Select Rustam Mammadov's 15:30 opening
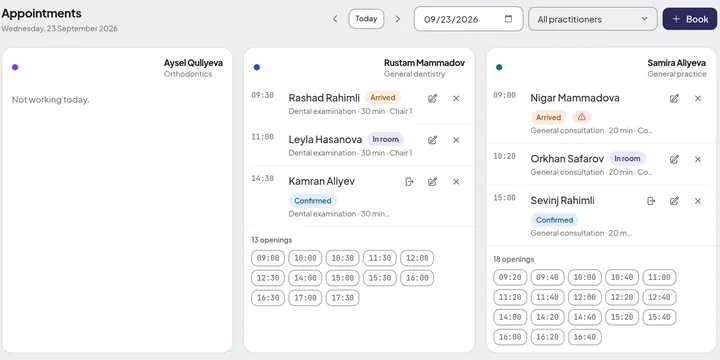720x360 pixels. pyautogui.click(x=380, y=278)
